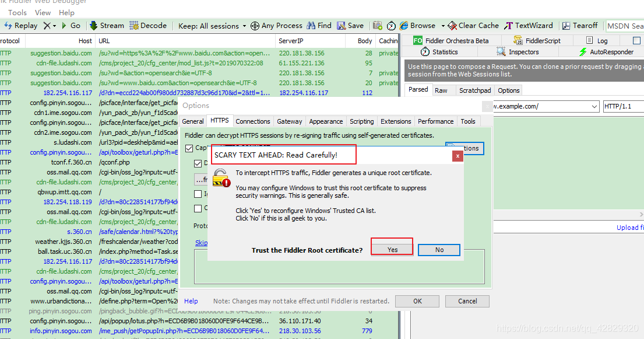Image resolution: width=644 pixels, height=339 pixels.
Task: Open the HTTP/1.1 version dropdown
Action: tap(624, 106)
